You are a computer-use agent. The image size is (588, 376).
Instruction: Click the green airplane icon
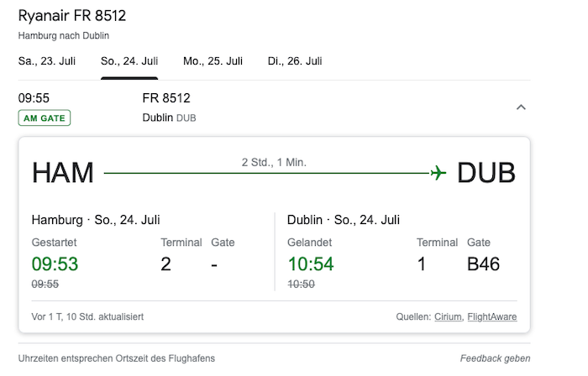tap(438, 173)
